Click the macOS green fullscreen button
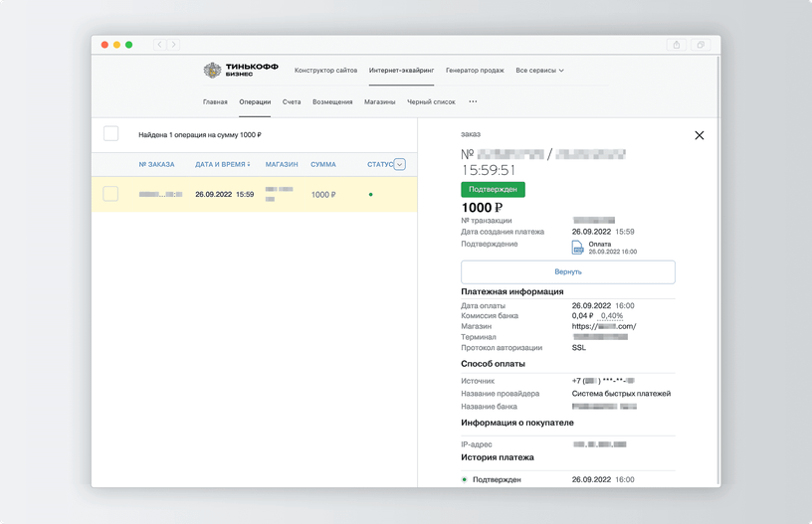 [129, 45]
